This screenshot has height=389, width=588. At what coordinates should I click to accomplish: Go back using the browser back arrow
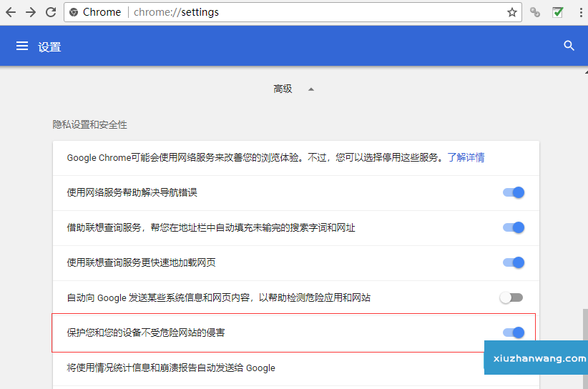[x=11, y=12]
